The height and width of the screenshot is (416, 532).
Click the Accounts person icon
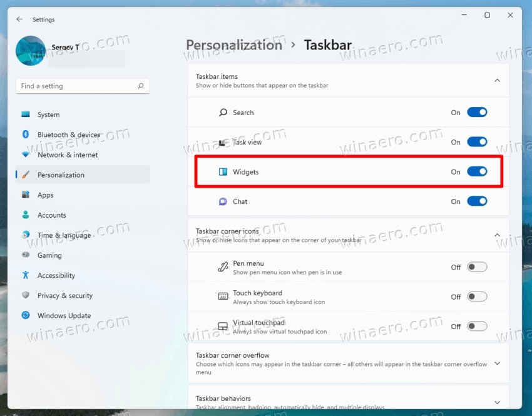(x=26, y=215)
